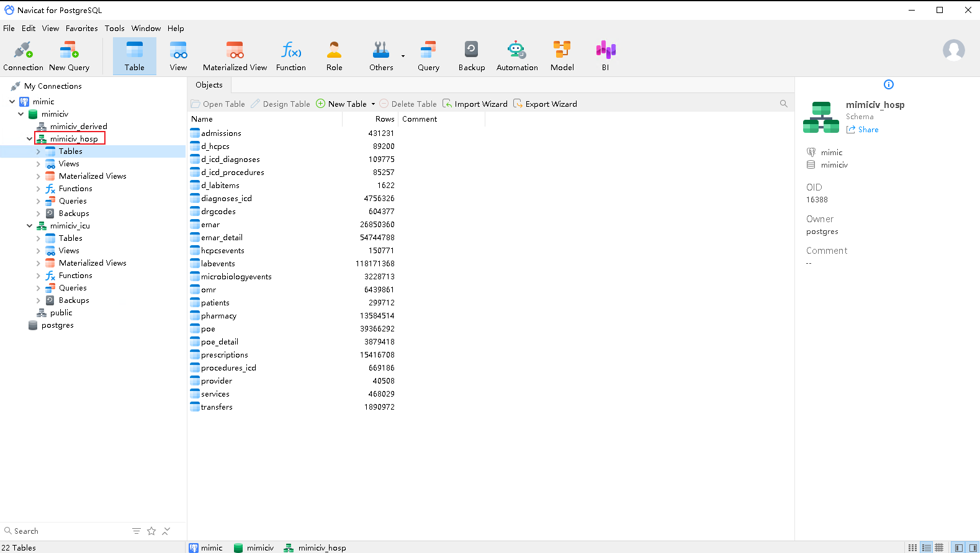Expand Tables under mimiciv_icu
980x553 pixels.
point(38,238)
